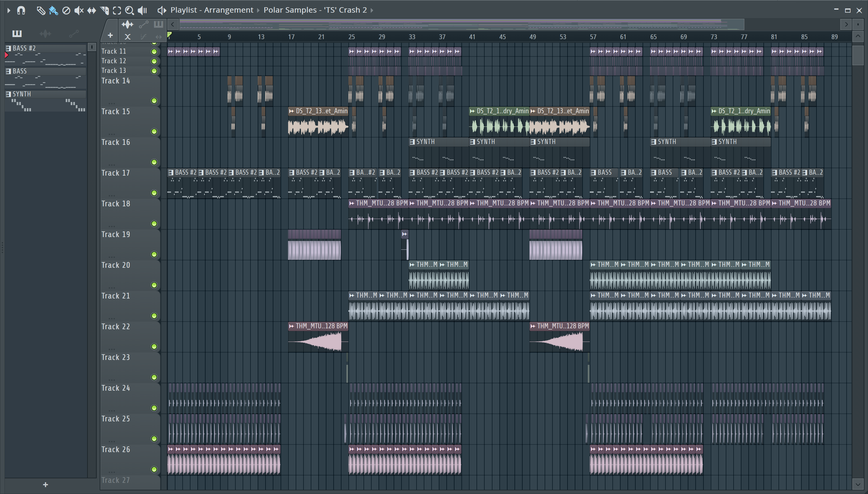
Task: Select the Slip tool
Action: (92, 11)
